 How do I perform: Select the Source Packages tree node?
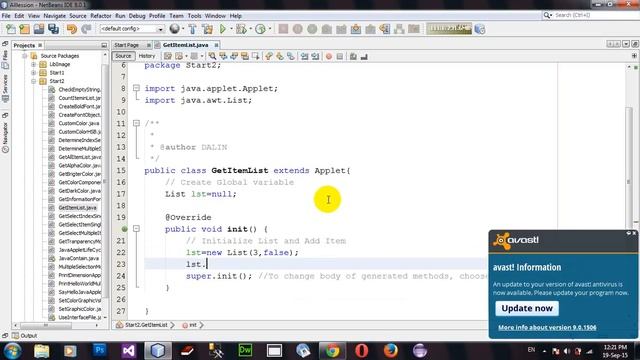point(60,56)
